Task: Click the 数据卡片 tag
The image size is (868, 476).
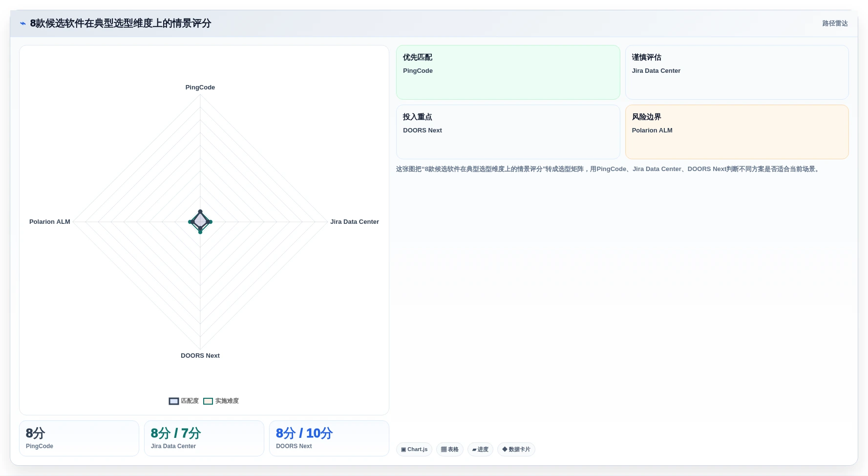Action: [x=516, y=450]
